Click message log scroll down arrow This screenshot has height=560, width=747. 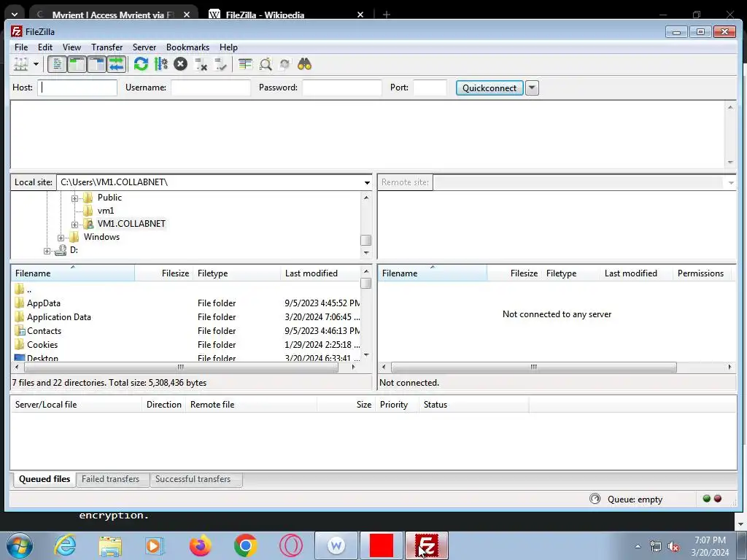(730, 163)
